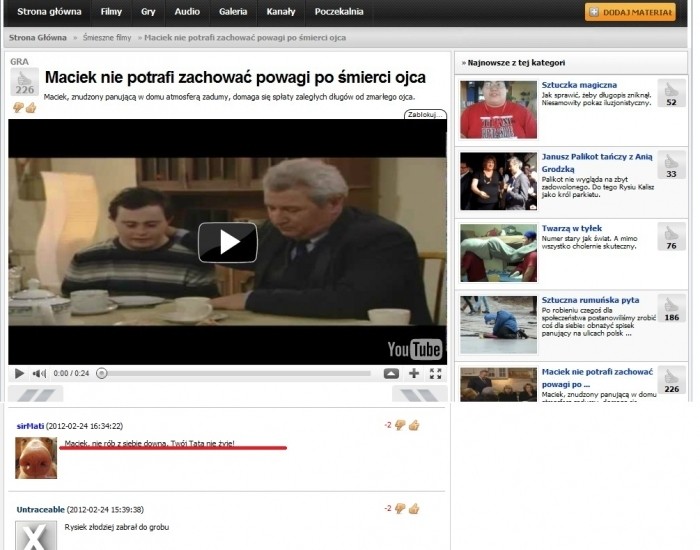This screenshot has height=550, width=700.
Task: Click the 'Zablokuj...' button above the video
Action: 425,115
